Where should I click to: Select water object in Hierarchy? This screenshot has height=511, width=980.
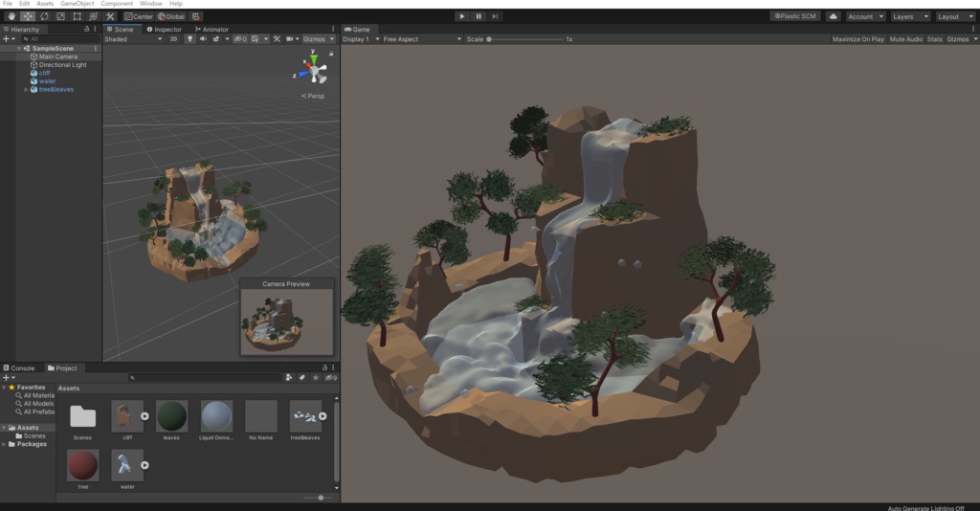click(42, 81)
